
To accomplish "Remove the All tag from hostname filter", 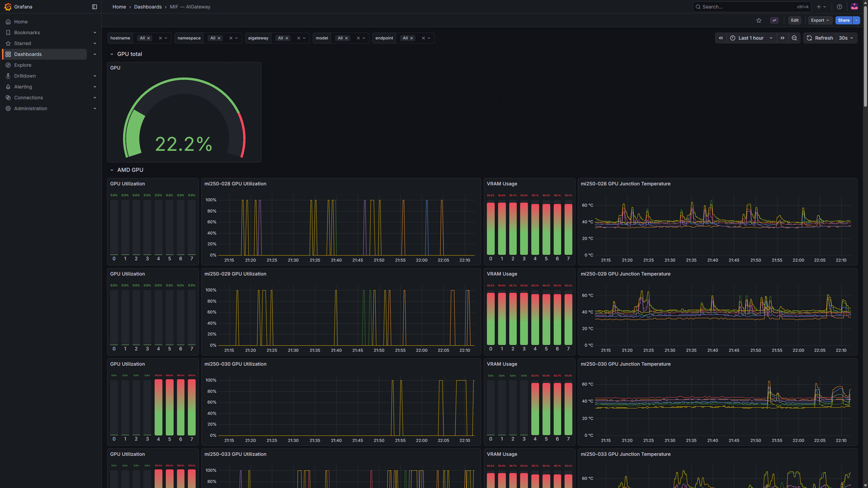I will (149, 38).
